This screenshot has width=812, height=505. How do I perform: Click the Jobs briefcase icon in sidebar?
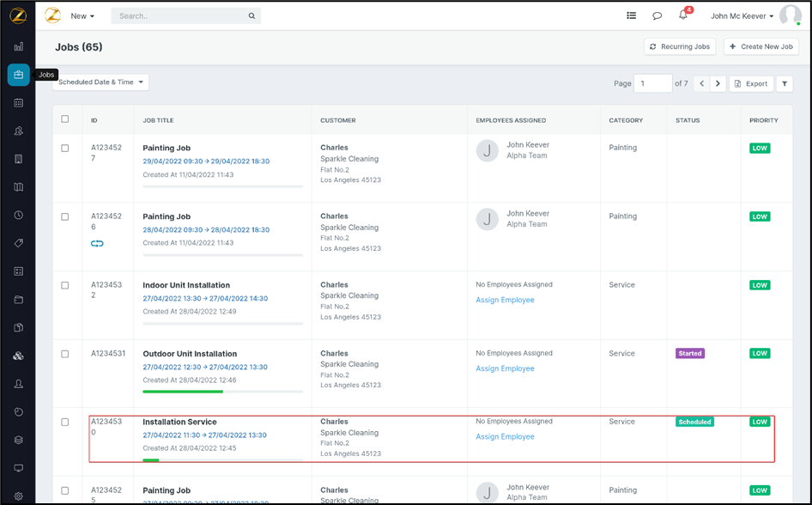click(18, 75)
